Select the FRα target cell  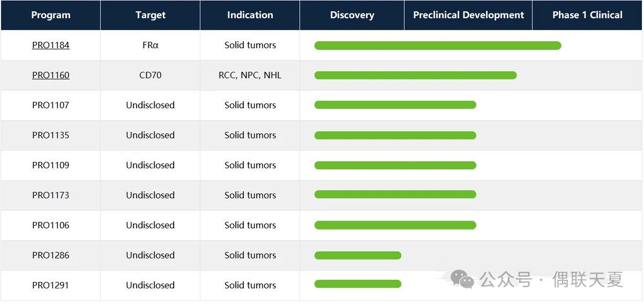151,46
